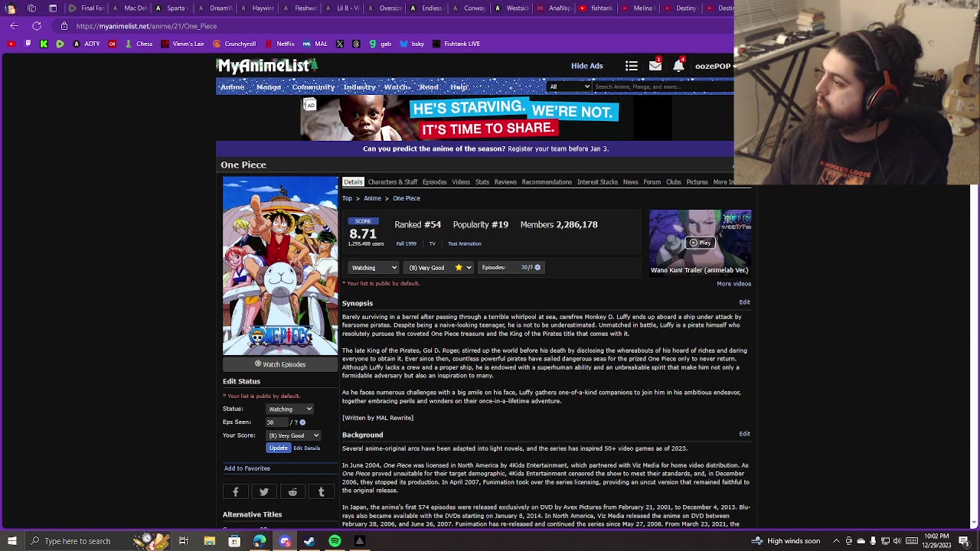Open the Edit Details link

(306, 448)
